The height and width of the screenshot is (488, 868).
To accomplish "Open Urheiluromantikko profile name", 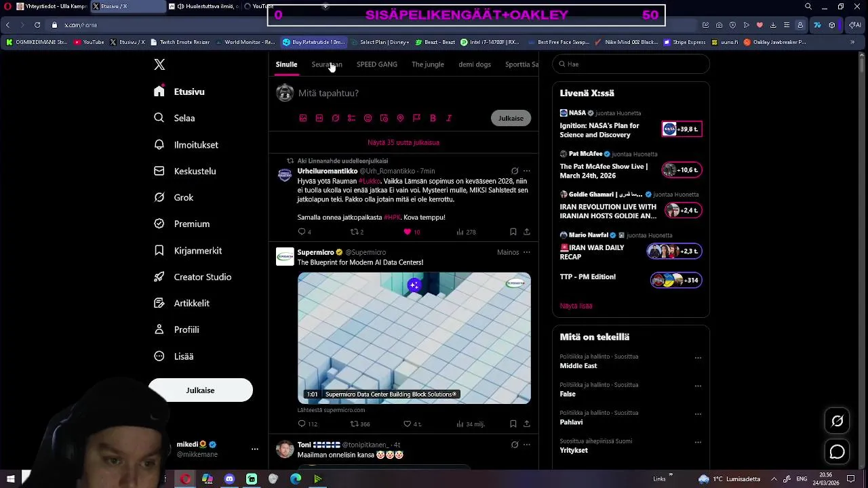I will 328,171.
